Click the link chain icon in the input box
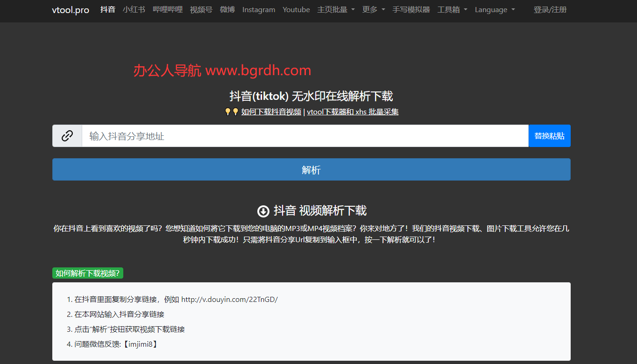Screen dimensions: 637x364 click(x=67, y=135)
